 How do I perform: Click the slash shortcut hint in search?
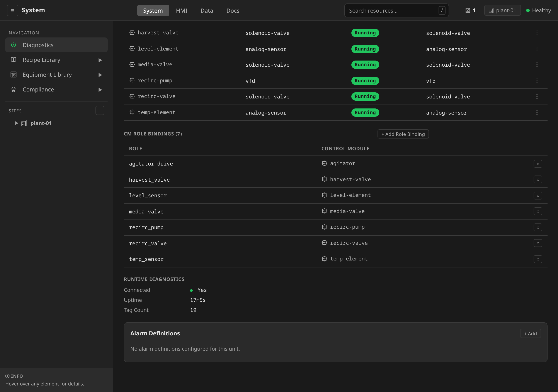click(442, 10)
